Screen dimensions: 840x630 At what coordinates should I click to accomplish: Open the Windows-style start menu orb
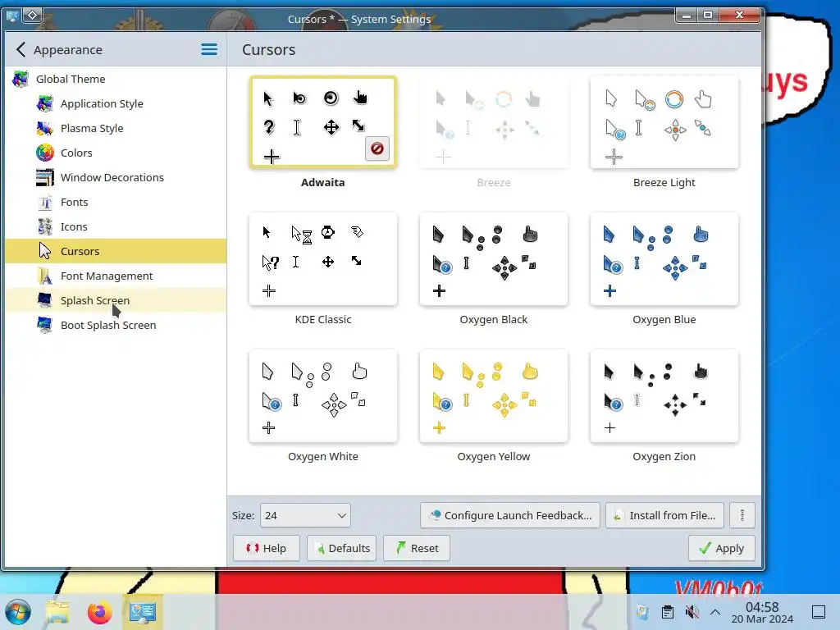pyautogui.click(x=18, y=612)
